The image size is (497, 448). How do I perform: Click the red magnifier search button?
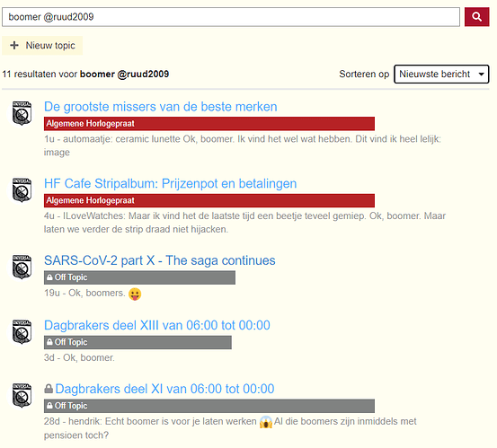pyautogui.click(x=476, y=17)
